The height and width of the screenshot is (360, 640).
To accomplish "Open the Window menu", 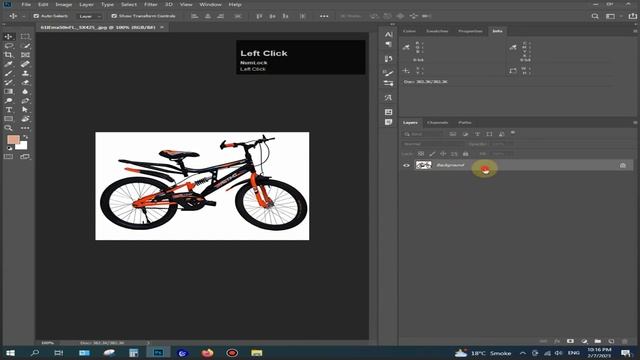I will [211, 4].
